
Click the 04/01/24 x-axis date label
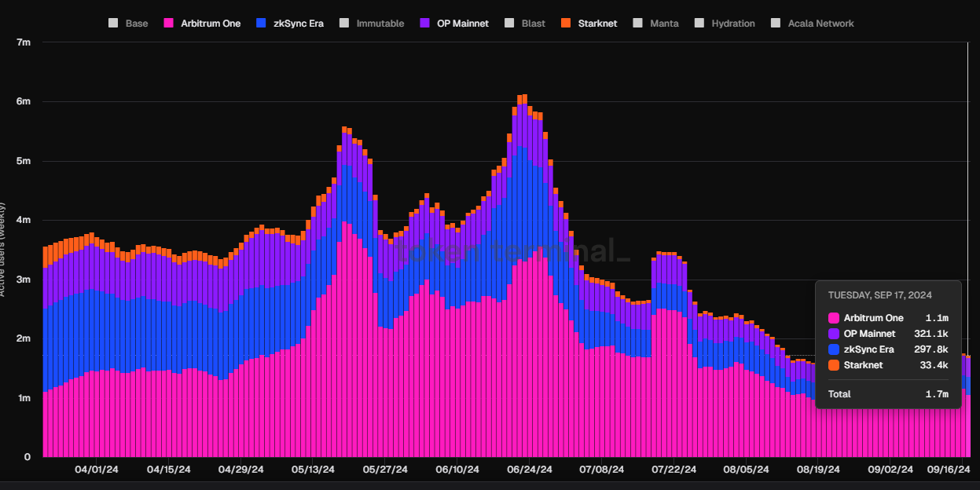tap(97, 470)
